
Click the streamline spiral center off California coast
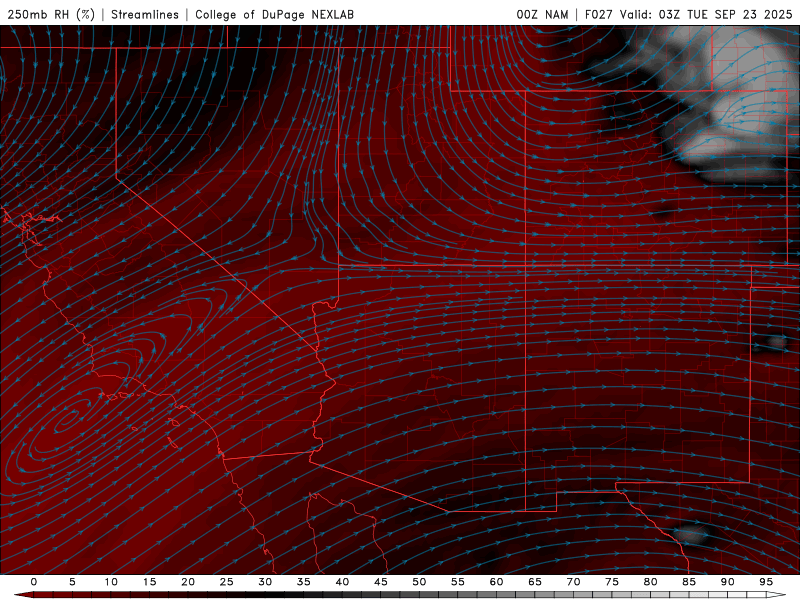point(68,419)
